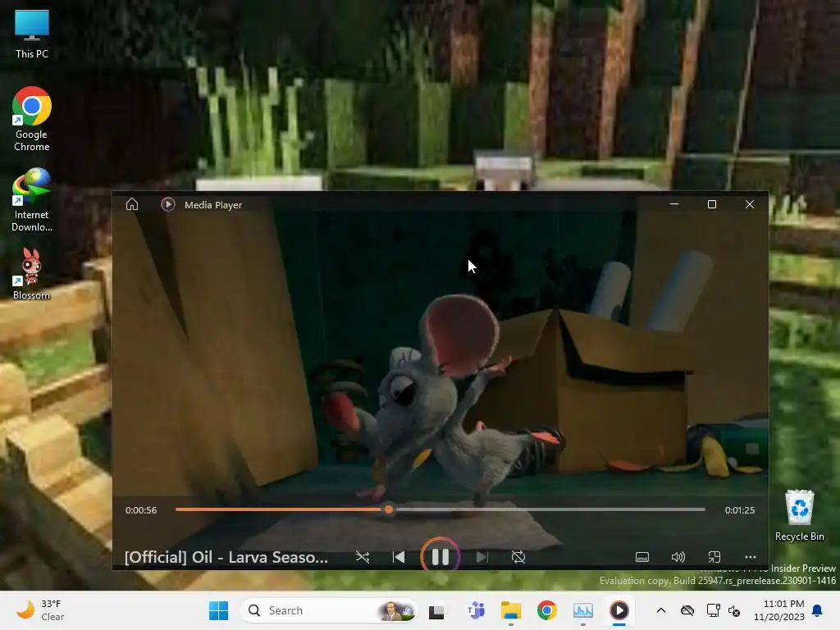Skip to next track
Screen dimensions: 840x630
(x=482, y=557)
